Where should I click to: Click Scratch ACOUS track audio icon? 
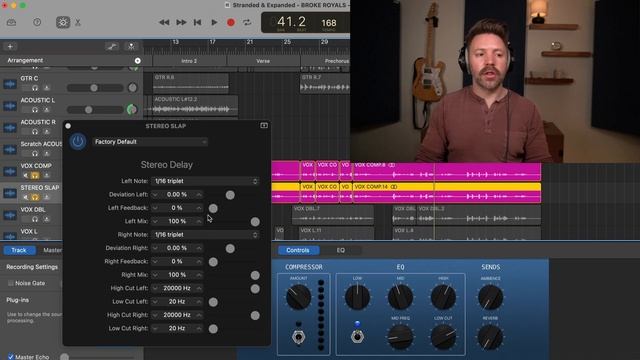tap(10, 150)
